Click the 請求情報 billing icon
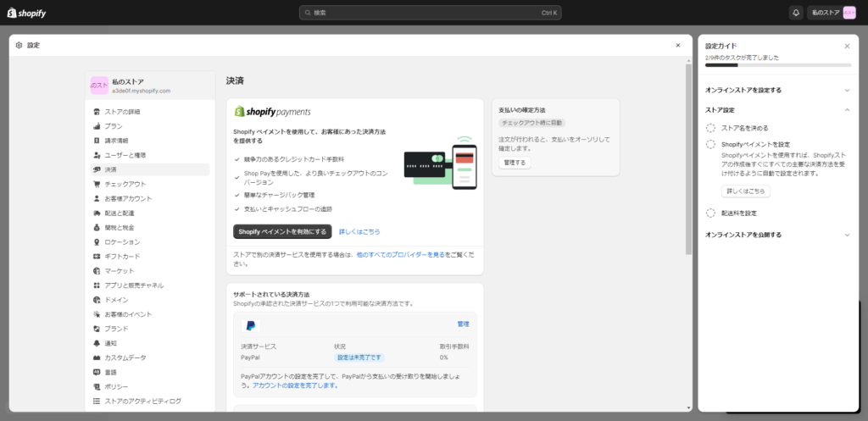 tap(97, 141)
